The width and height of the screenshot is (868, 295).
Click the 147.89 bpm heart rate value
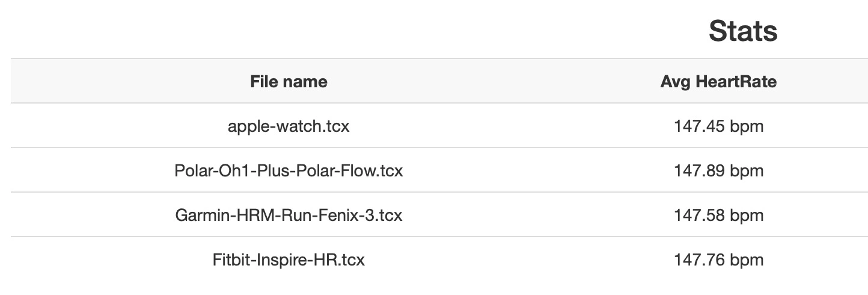718,172
